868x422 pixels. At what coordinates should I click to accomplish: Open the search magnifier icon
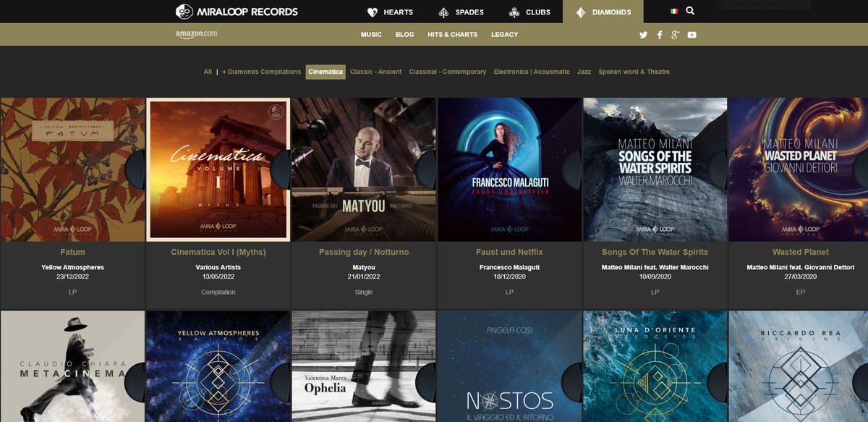(x=690, y=11)
